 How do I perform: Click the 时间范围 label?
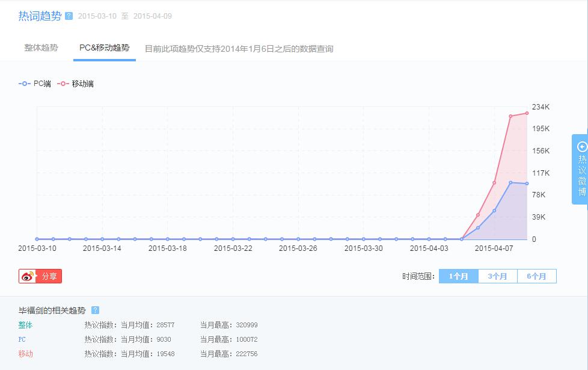click(418, 277)
